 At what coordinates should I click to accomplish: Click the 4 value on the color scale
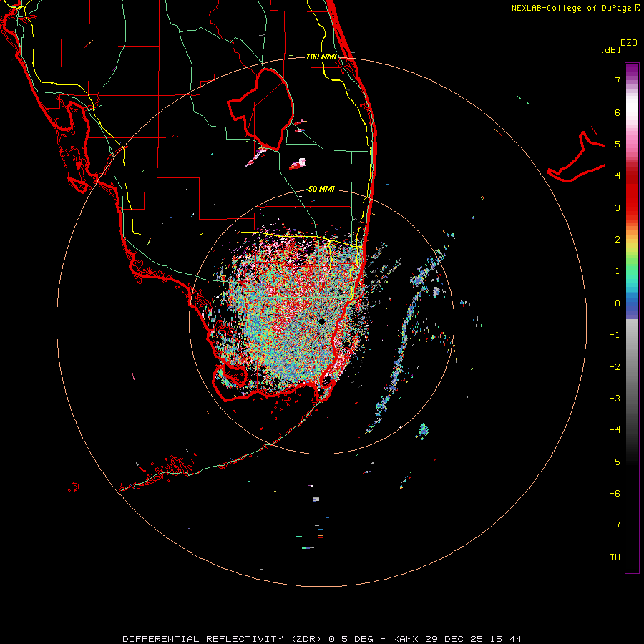(618, 175)
